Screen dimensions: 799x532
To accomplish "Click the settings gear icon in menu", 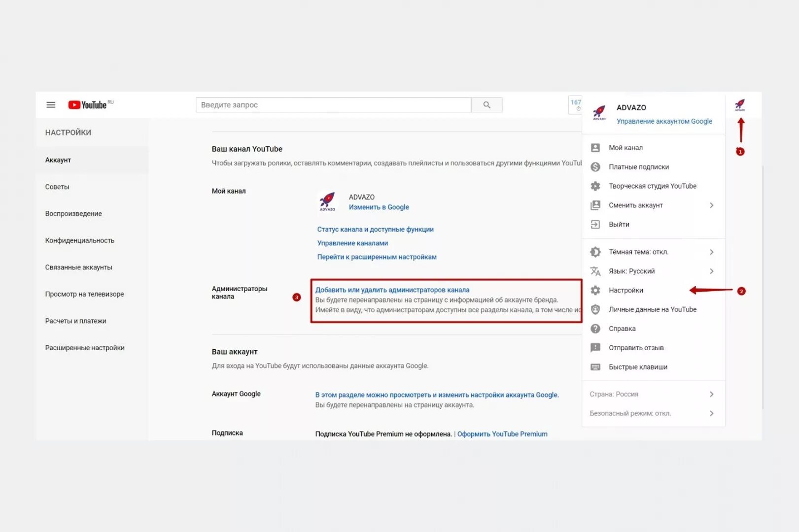I will [595, 291].
